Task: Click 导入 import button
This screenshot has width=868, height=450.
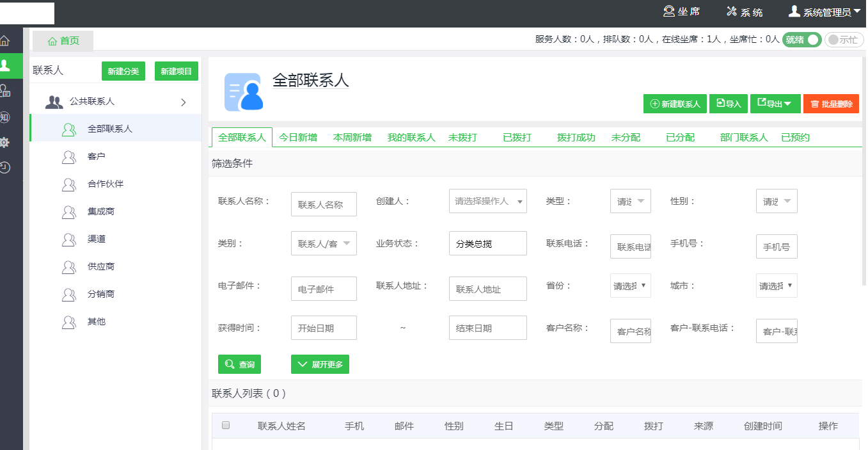Action: (x=729, y=104)
